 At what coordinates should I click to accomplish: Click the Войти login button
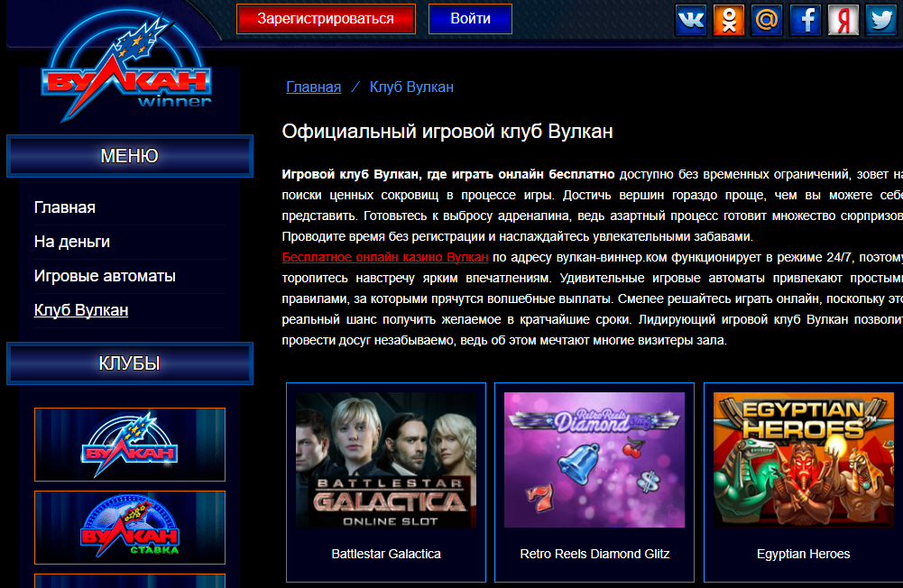coord(471,19)
